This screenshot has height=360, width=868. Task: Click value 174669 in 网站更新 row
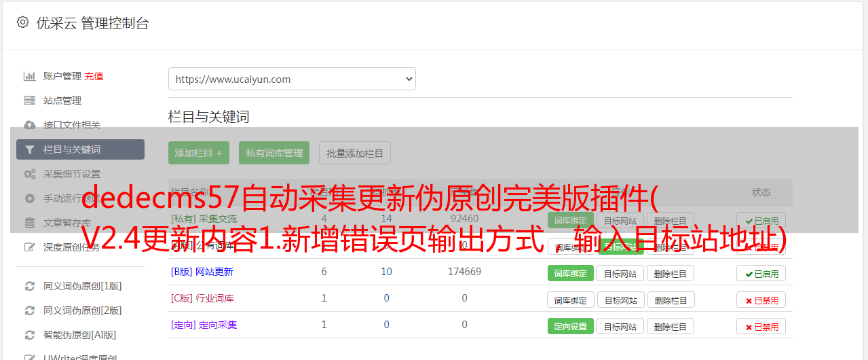click(464, 272)
